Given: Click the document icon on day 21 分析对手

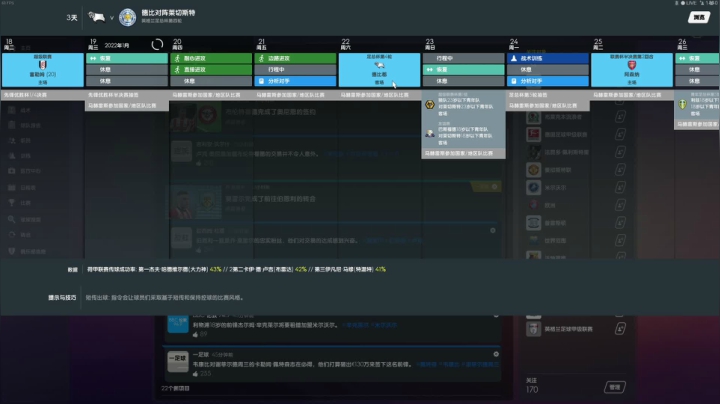Looking at the screenshot, I should 261,81.
